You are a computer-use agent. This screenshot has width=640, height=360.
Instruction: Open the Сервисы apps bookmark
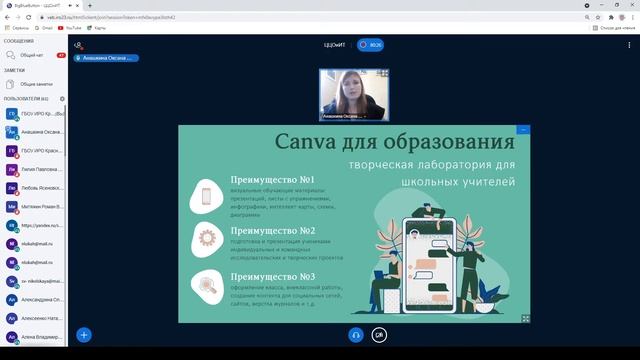(17, 28)
